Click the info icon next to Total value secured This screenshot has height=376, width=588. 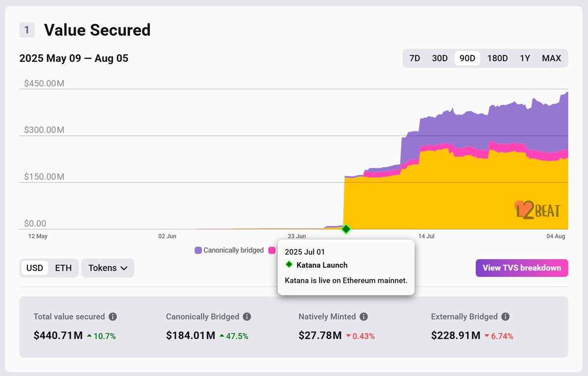[114, 317]
